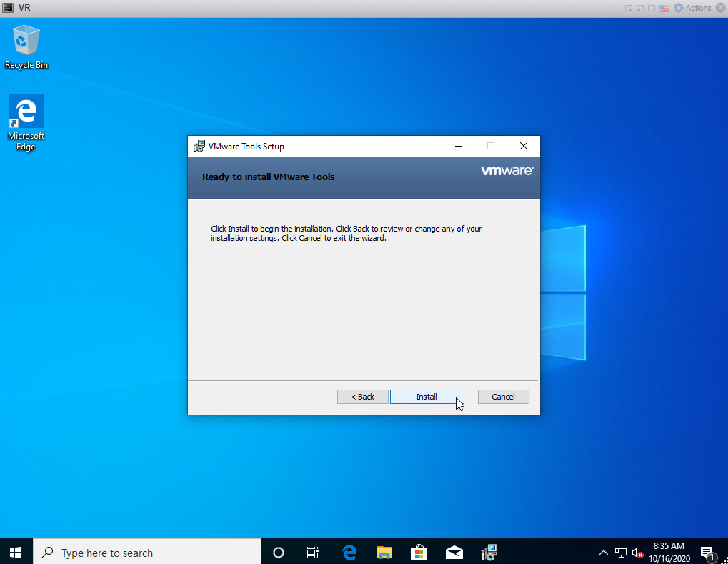Open File Explorer from the taskbar
Viewport: 728px width, 564px height.
(x=384, y=553)
